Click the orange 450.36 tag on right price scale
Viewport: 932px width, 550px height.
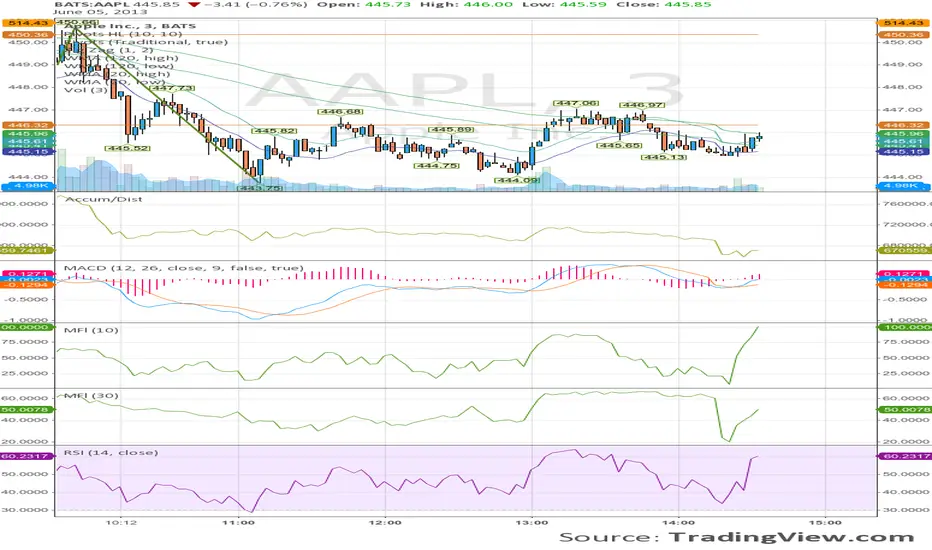point(903,34)
